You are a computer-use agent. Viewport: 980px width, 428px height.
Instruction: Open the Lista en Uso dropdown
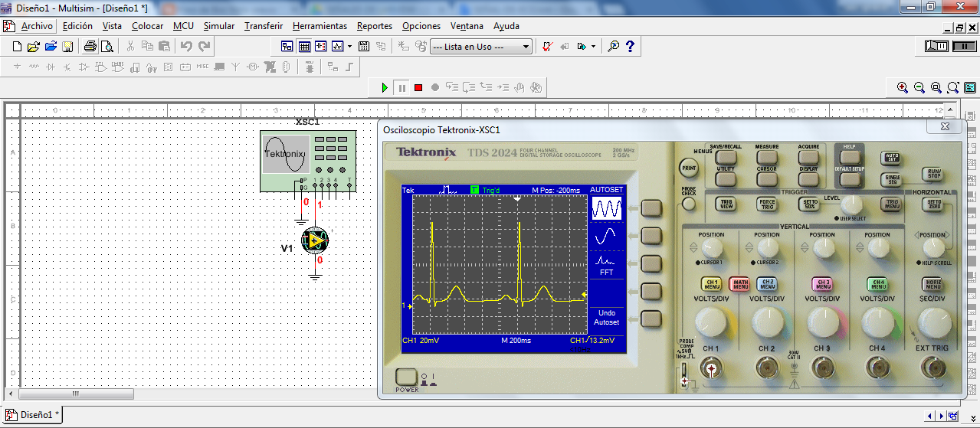point(480,47)
